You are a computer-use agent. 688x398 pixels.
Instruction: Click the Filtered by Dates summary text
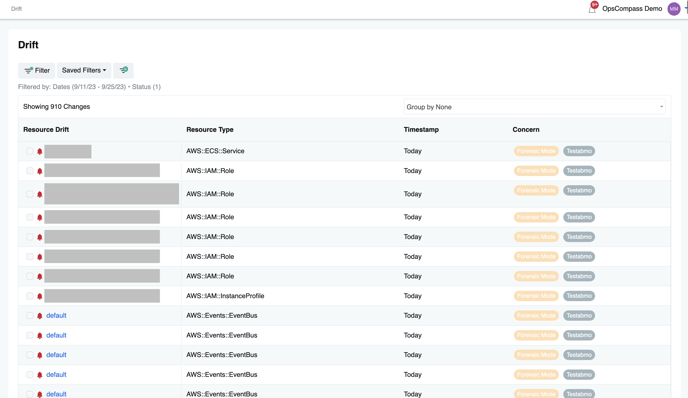pos(90,87)
